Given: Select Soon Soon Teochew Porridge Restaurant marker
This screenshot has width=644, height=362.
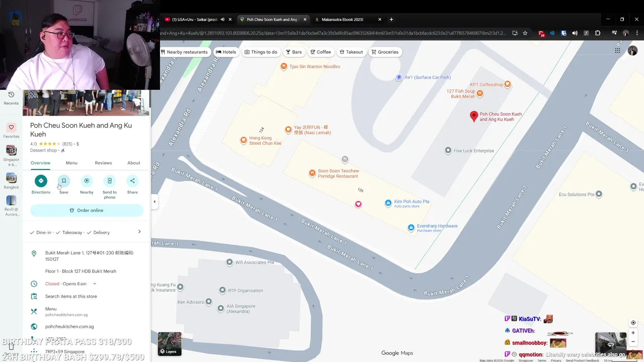Looking at the screenshot, I should click(x=312, y=173).
